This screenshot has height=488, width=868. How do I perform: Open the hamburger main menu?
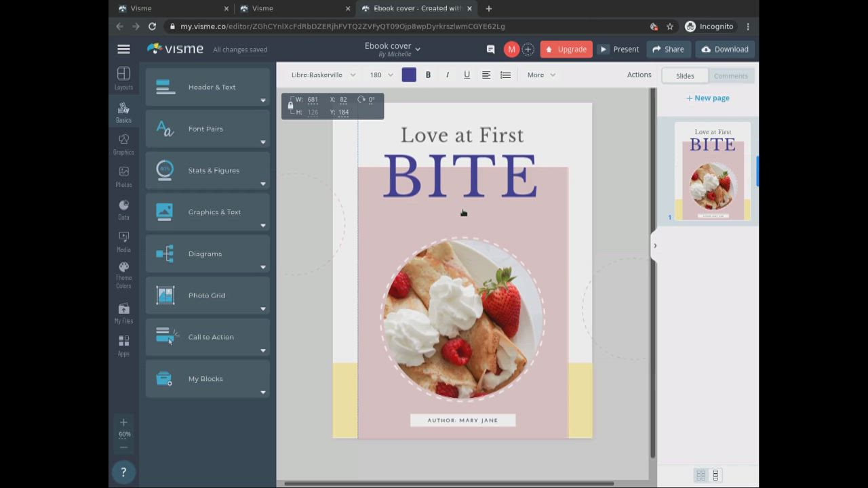(x=123, y=49)
